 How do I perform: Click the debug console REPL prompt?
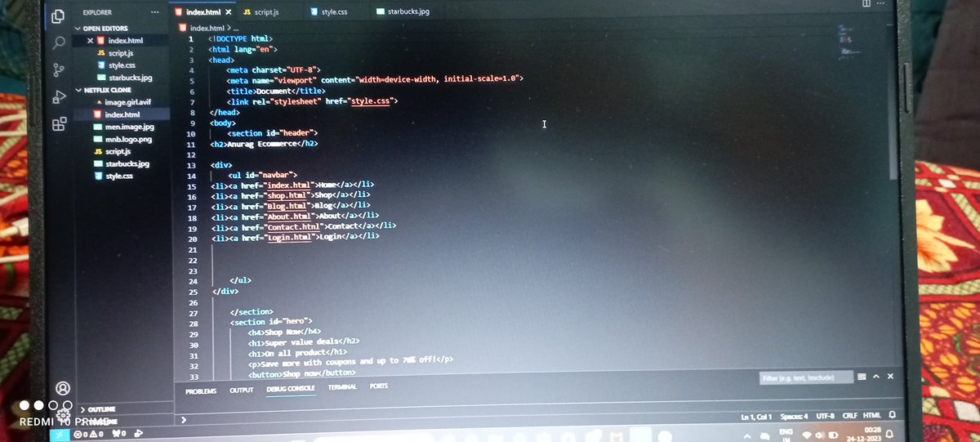tap(185, 419)
